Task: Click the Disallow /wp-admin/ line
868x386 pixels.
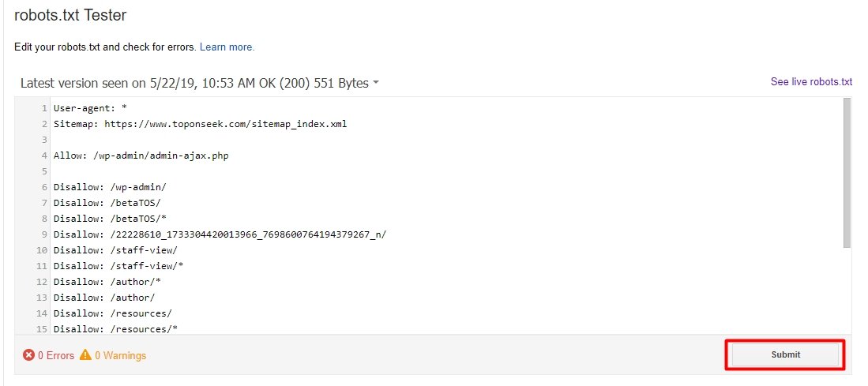Action: click(110, 187)
